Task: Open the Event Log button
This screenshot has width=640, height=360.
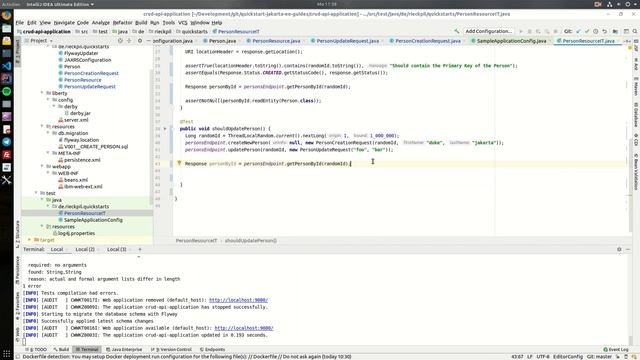Action: [x=616, y=349]
